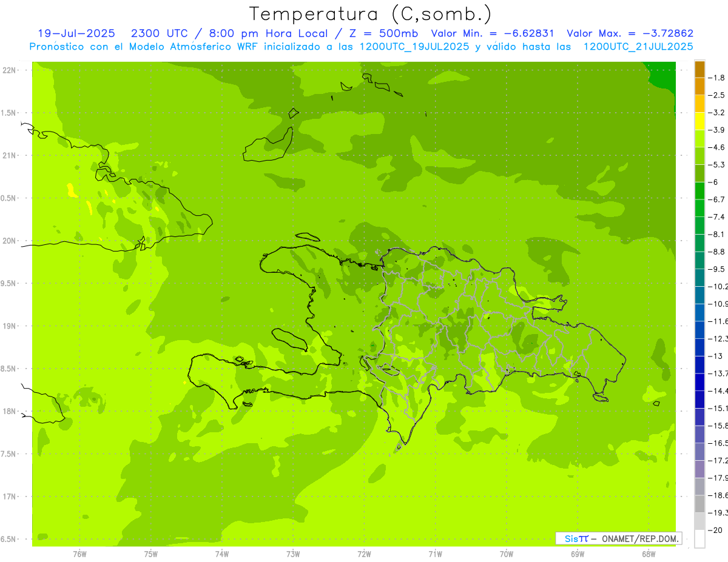Click the "1200UTC_19JUL2025" initialization text
This screenshot has width=728, height=562.
(x=414, y=46)
